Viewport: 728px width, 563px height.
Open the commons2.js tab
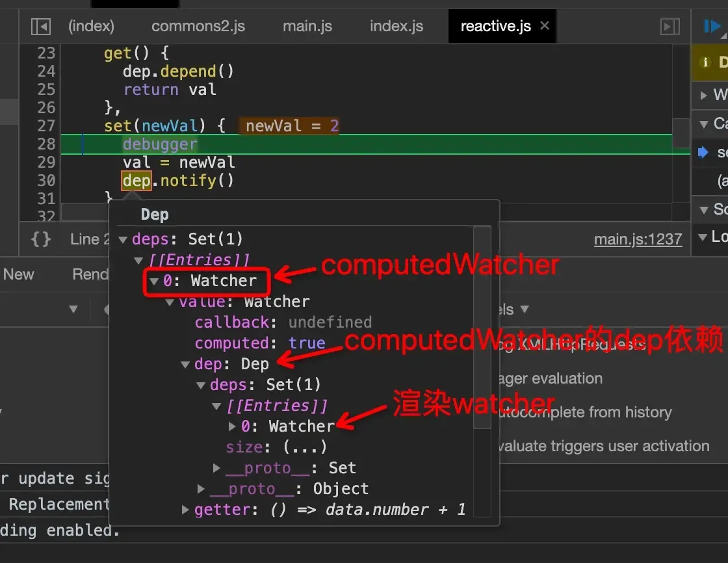coord(198,26)
